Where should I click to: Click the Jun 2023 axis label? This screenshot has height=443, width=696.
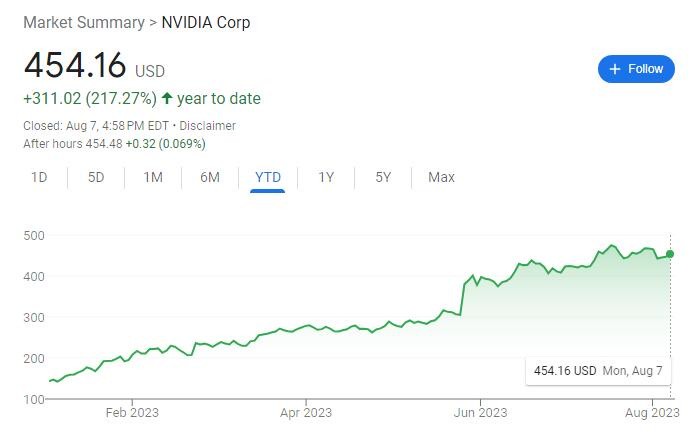click(x=479, y=412)
